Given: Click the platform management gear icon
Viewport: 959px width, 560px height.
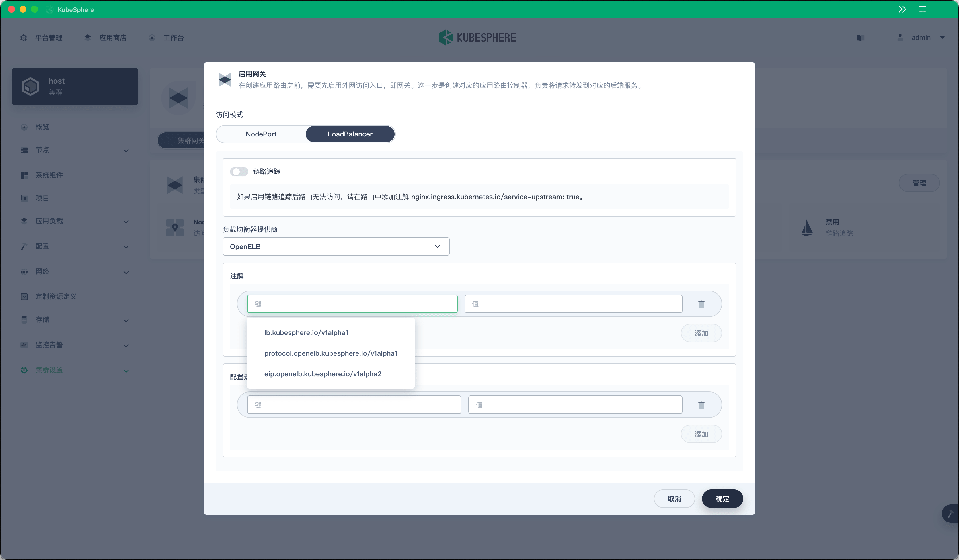Looking at the screenshot, I should click(24, 38).
